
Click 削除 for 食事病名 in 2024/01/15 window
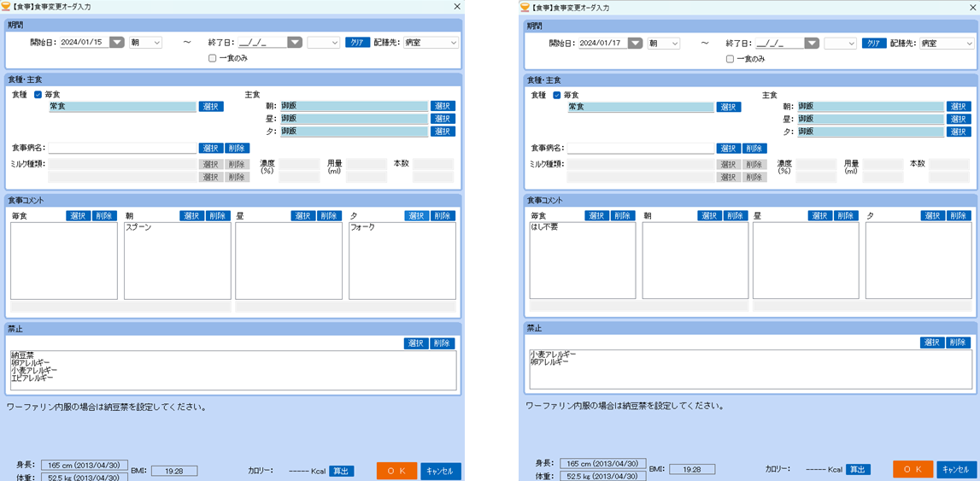(x=237, y=148)
